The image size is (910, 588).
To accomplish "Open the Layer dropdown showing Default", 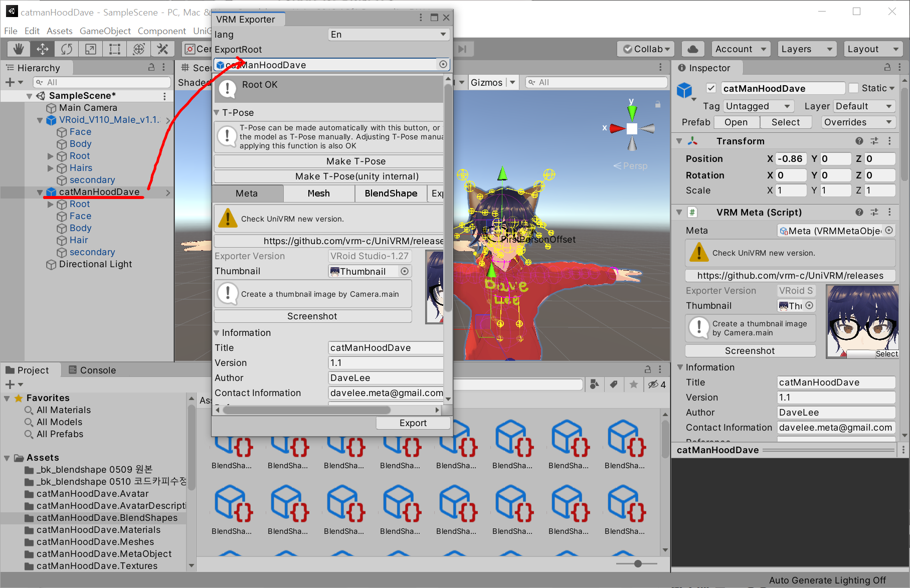I will 864,106.
